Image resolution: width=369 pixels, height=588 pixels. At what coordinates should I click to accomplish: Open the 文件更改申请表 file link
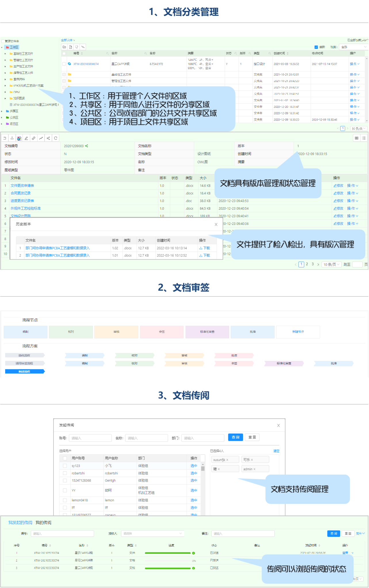click(22, 185)
